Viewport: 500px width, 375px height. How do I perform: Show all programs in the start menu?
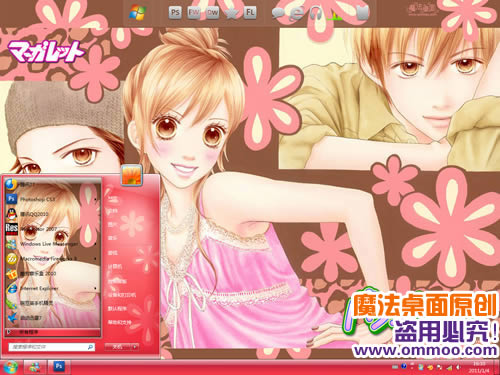click(53, 332)
